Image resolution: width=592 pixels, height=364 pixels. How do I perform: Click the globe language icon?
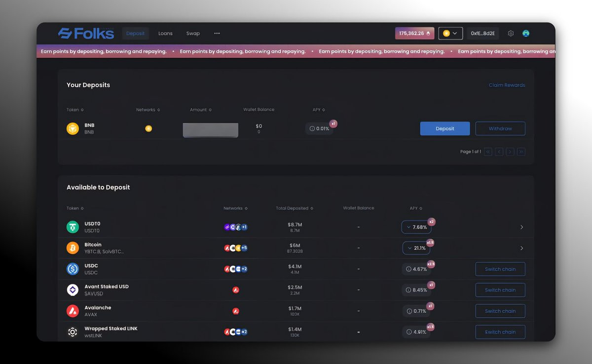(526, 34)
